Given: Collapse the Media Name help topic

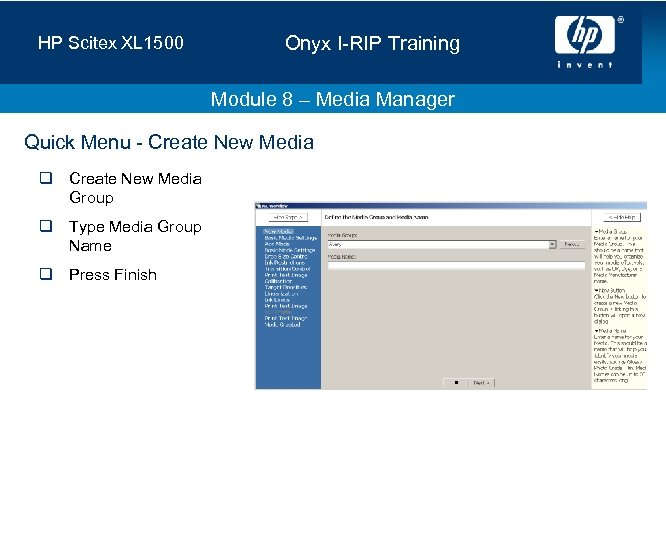Looking at the screenshot, I should click(596, 330).
